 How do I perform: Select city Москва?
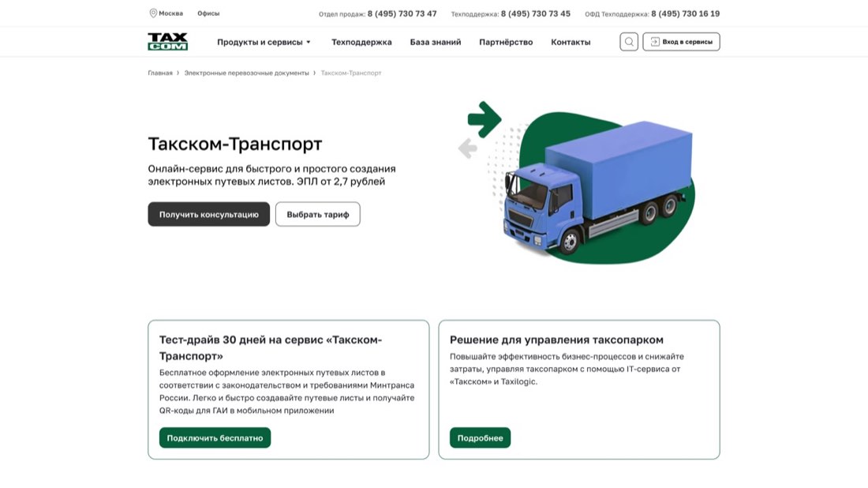point(170,13)
